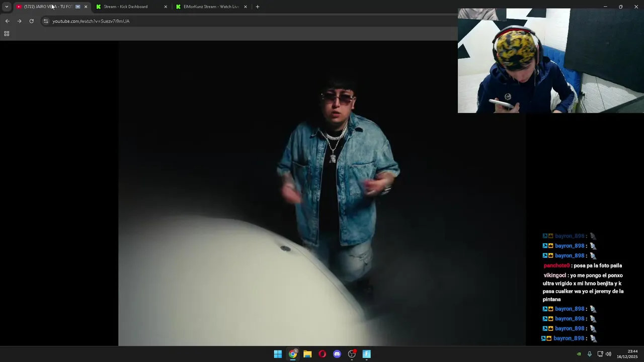Open Google Chrome from the taskbar
The image size is (644, 362).
(x=293, y=354)
